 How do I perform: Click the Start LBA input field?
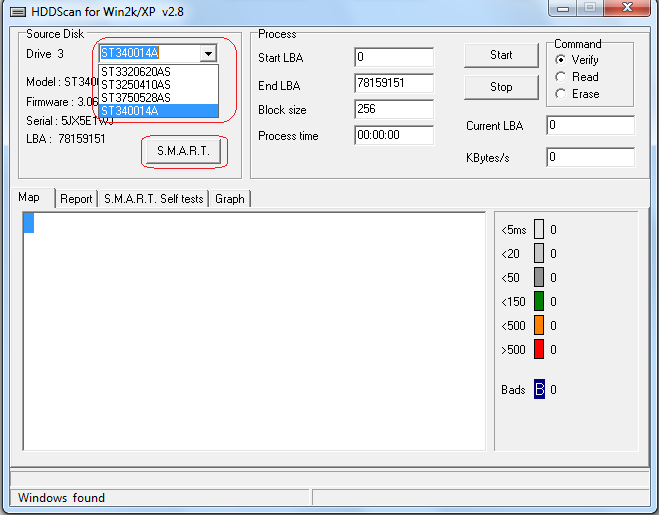pyautogui.click(x=394, y=57)
